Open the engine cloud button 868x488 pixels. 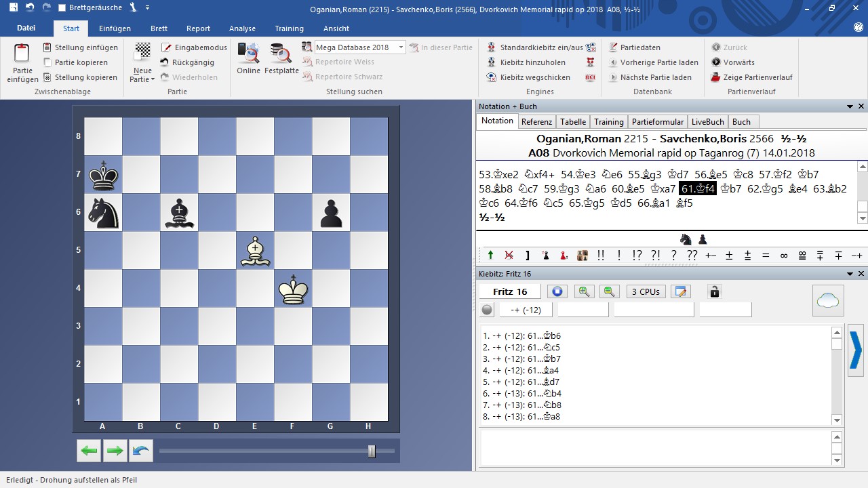tap(828, 300)
